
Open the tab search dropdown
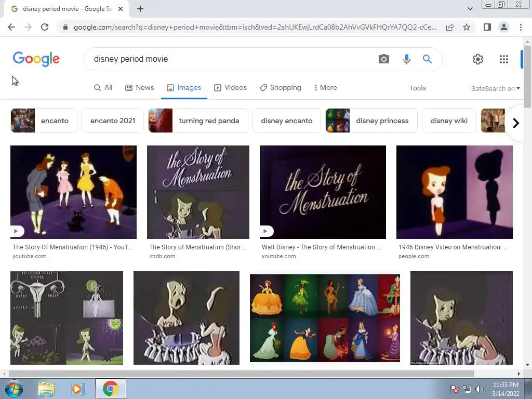click(x=470, y=9)
